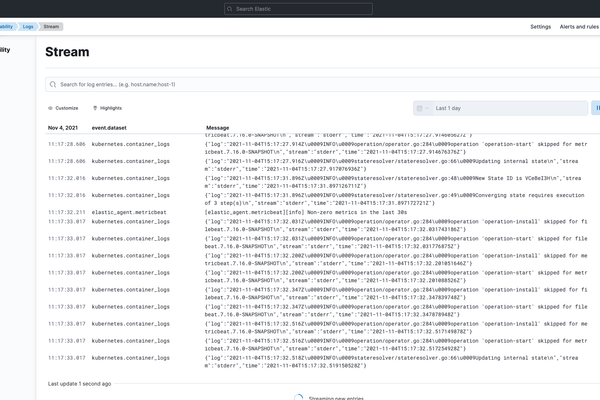
Task: Focus the Search Elastic field
Action: tap(298, 9)
